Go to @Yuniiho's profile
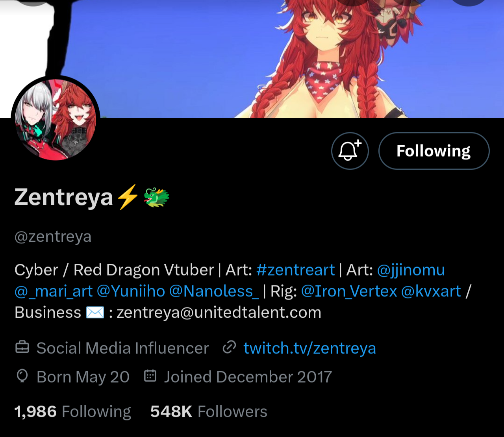Screen dimensions: 504x437 (x=131, y=291)
